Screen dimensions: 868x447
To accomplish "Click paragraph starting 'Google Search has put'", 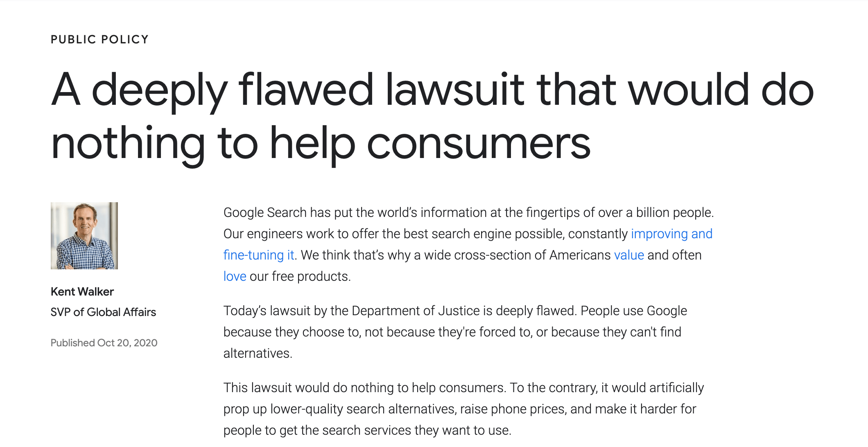I will [468, 244].
